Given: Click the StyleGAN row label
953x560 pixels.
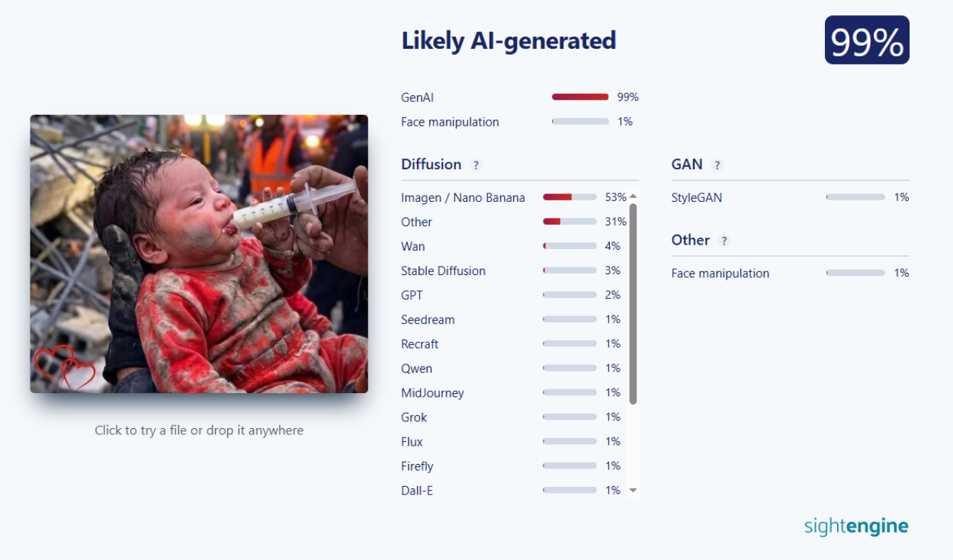Looking at the screenshot, I should [x=697, y=198].
